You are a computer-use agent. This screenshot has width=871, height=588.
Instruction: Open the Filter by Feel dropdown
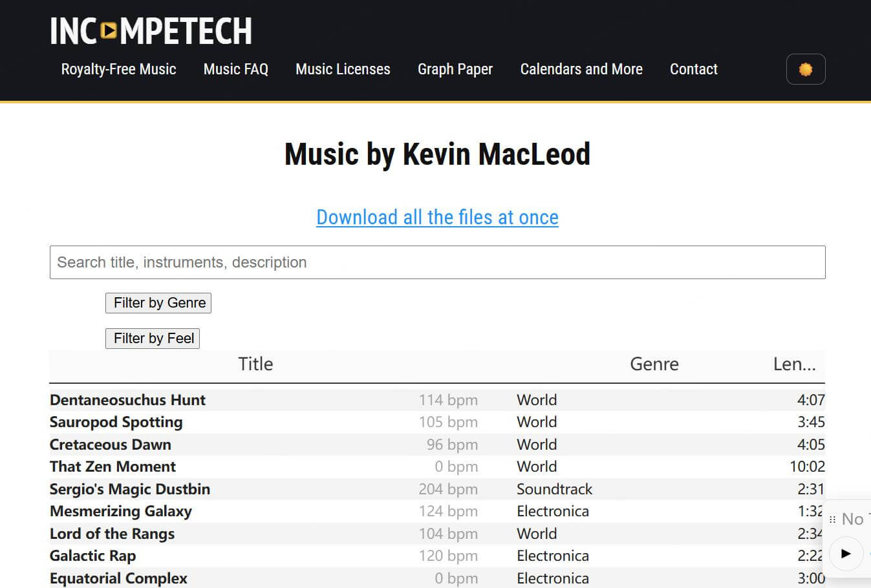(152, 338)
